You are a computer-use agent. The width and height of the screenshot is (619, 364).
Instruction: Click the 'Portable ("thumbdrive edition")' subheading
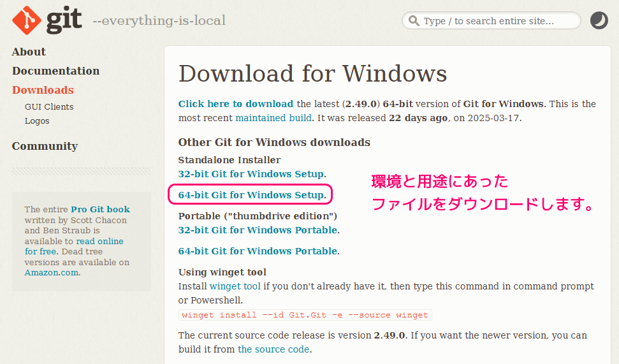258,216
